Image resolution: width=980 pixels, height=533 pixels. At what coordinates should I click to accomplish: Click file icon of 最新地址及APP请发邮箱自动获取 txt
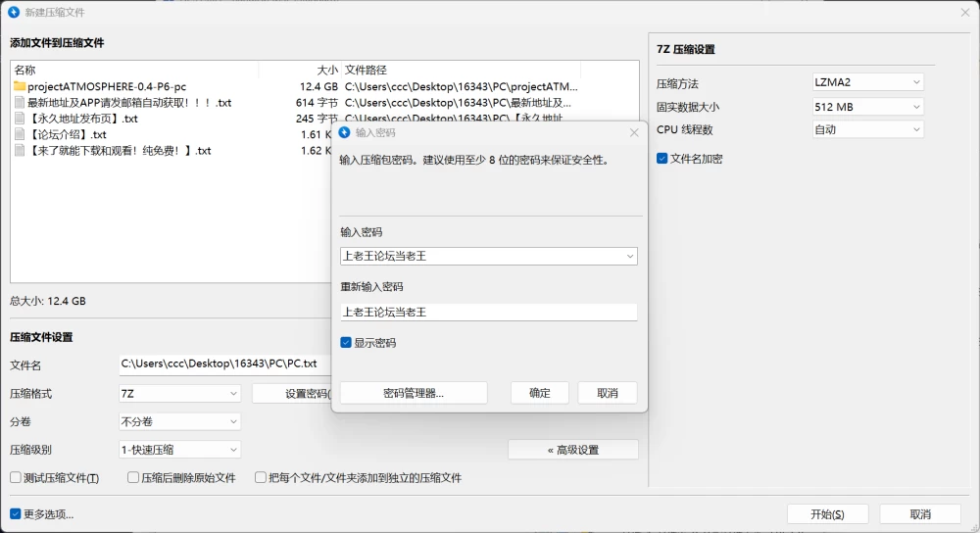point(20,103)
